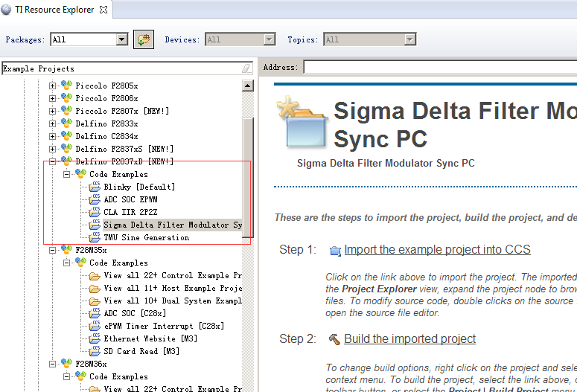Select ADC SOC EPWM example
This screenshot has width=577, height=392.
tap(130, 199)
